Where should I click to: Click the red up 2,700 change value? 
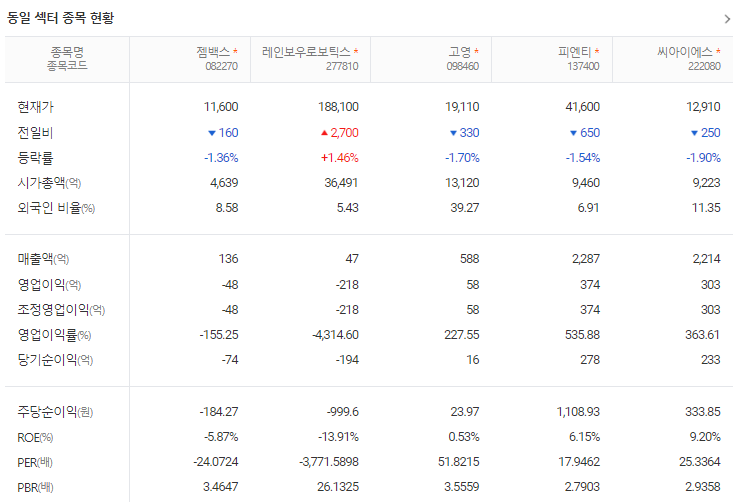point(340,133)
